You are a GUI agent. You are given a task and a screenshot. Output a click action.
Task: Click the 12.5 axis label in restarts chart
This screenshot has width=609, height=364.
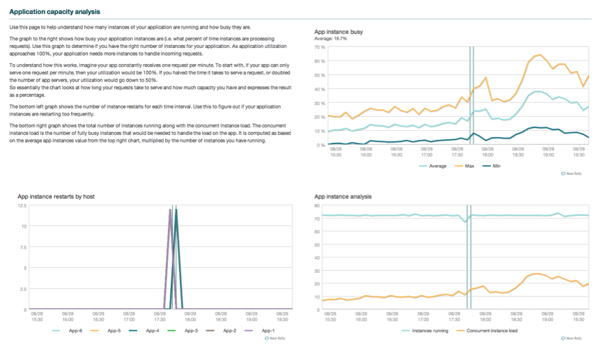(22, 206)
